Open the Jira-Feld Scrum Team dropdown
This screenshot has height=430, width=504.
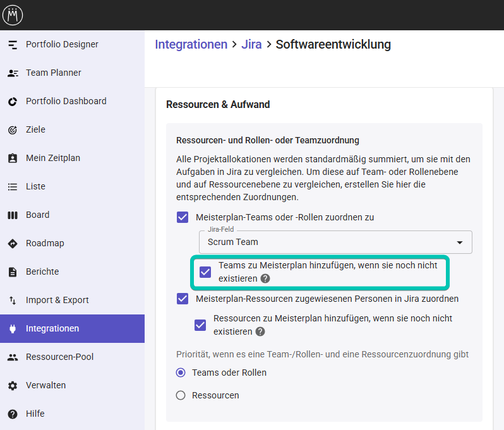tap(335, 242)
